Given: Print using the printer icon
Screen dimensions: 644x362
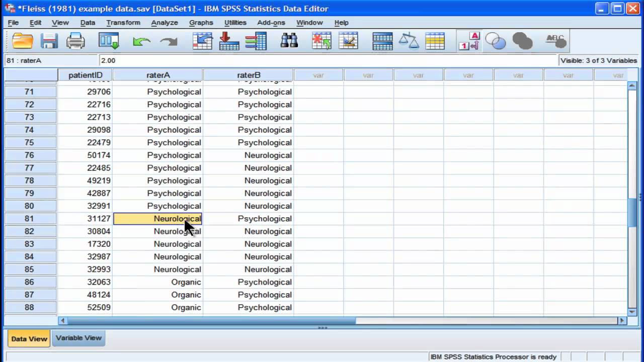Looking at the screenshot, I should [x=75, y=41].
